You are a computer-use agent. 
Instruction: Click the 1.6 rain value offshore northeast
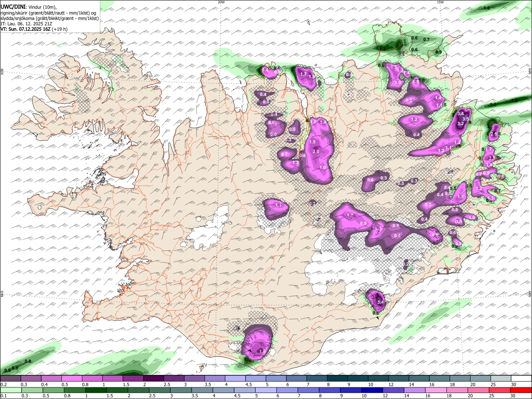(514, 101)
